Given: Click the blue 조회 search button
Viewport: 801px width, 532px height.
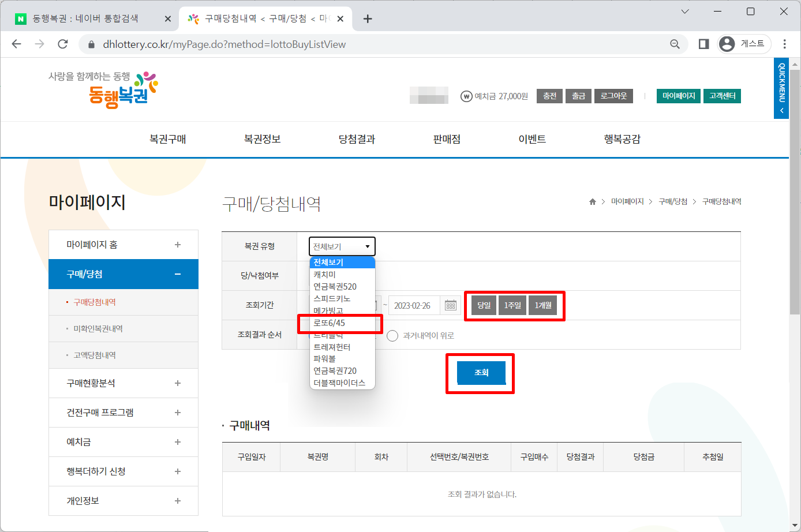Looking at the screenshot, I should click(481, 373).
